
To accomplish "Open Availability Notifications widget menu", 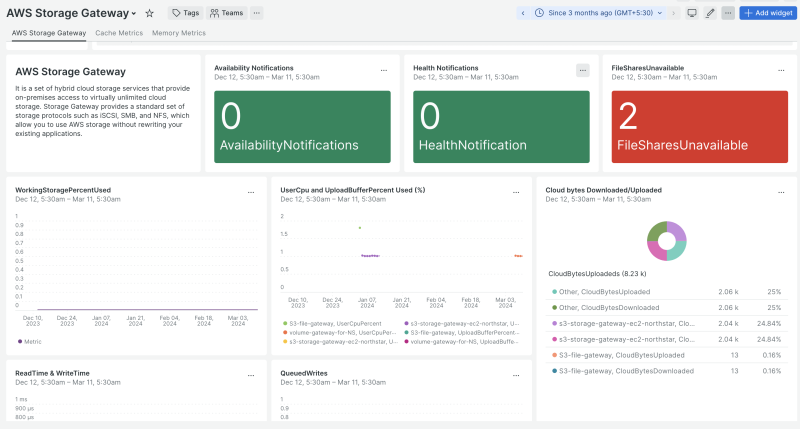I will (384, 70).
